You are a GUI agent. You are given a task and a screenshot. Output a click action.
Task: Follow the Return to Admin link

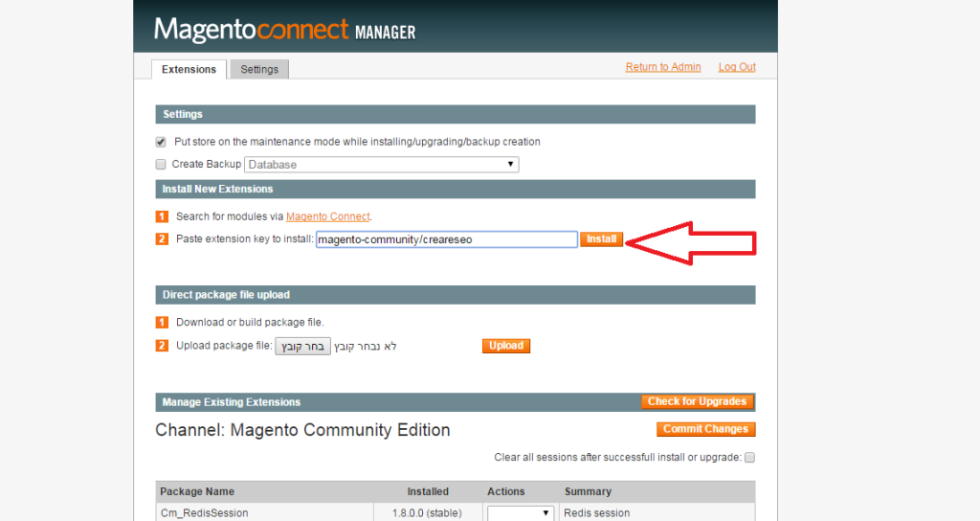663,67
